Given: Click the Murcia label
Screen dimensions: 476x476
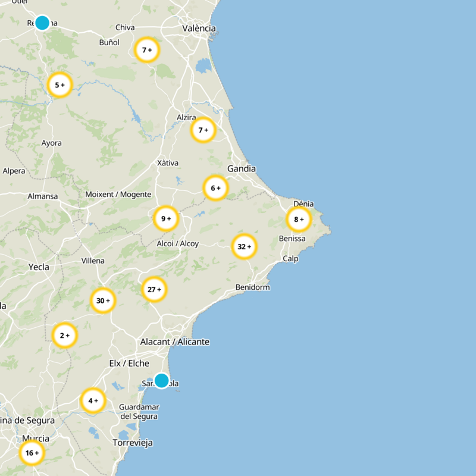Looking at the screenshot, I should click(x=36, y=439).
